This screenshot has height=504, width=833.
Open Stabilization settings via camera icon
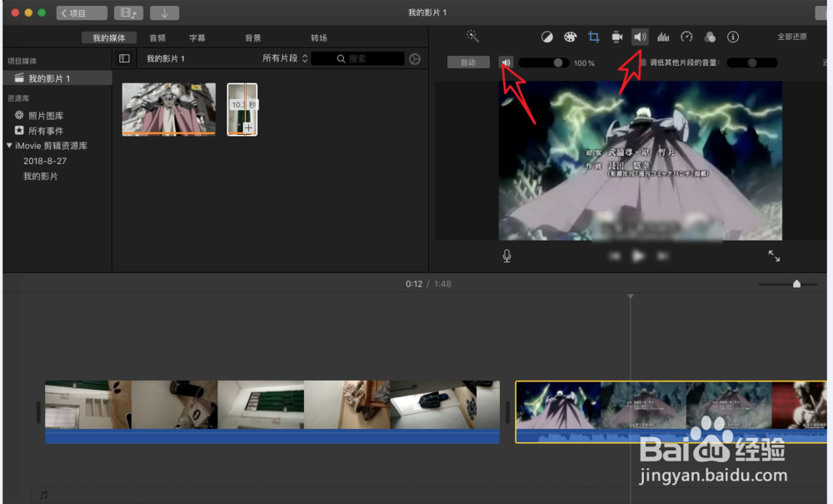point(616,37)
